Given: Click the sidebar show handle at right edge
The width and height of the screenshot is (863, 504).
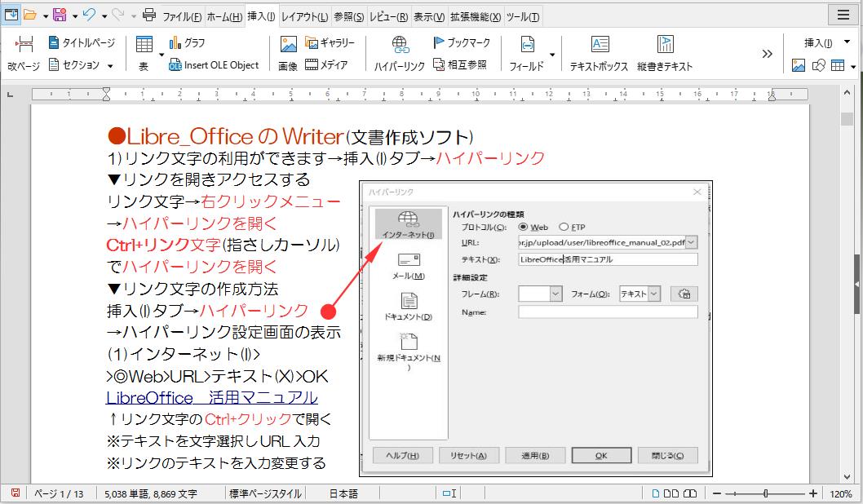Looking at the screenshot, I should (858, 284).
